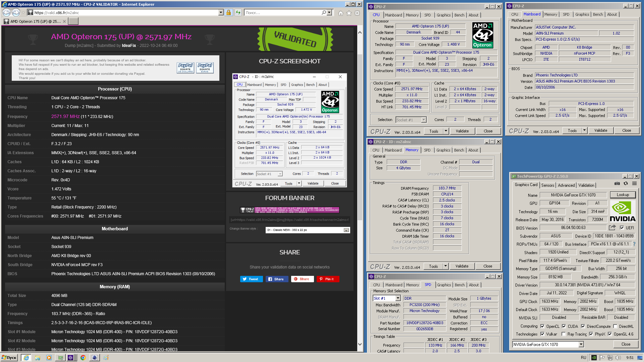The height and width of the screenshot is (362, 644).
Task: Open Graphics tab in CPU-Z SPD window
Action: point(444,285)
